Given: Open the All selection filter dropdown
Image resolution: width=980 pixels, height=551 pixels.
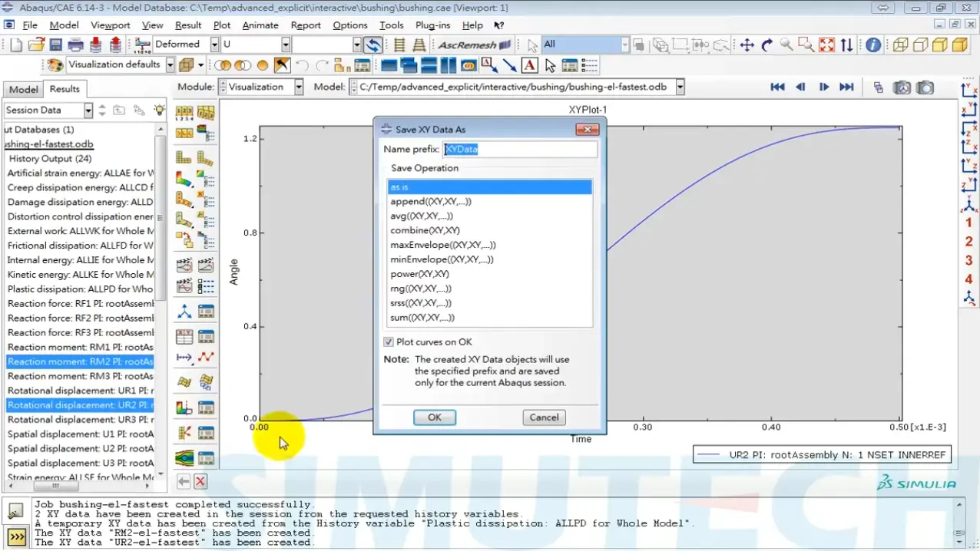Looking at the screenshot, I should tap(624, 45).
